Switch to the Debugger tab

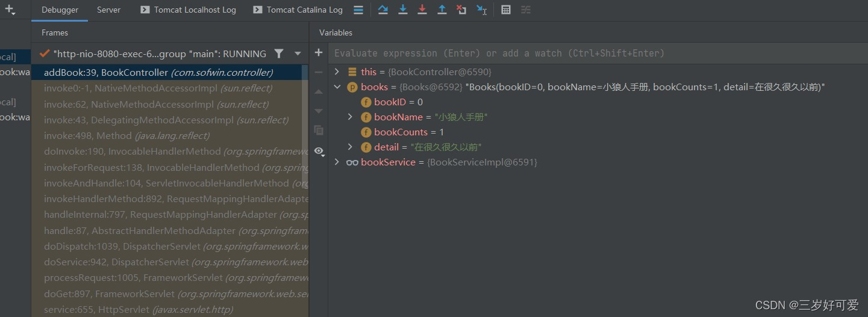click(x=60, y=10)
